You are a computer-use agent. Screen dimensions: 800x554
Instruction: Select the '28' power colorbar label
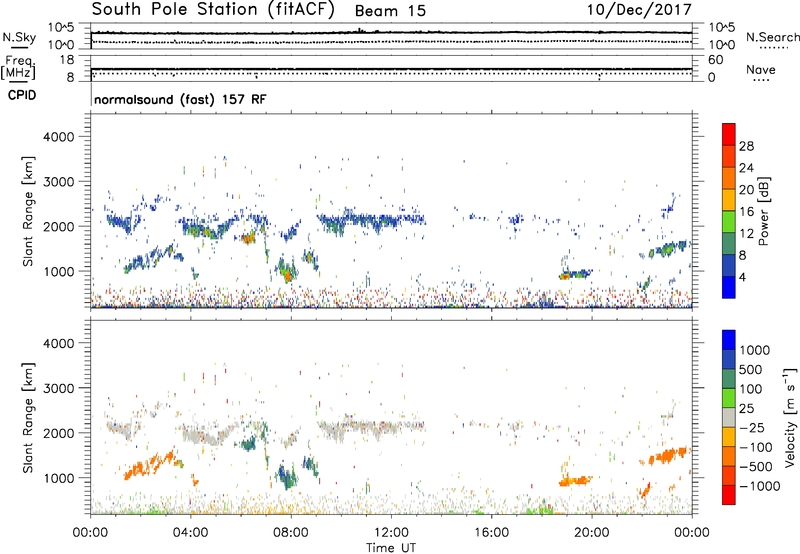tap(746, 146)
